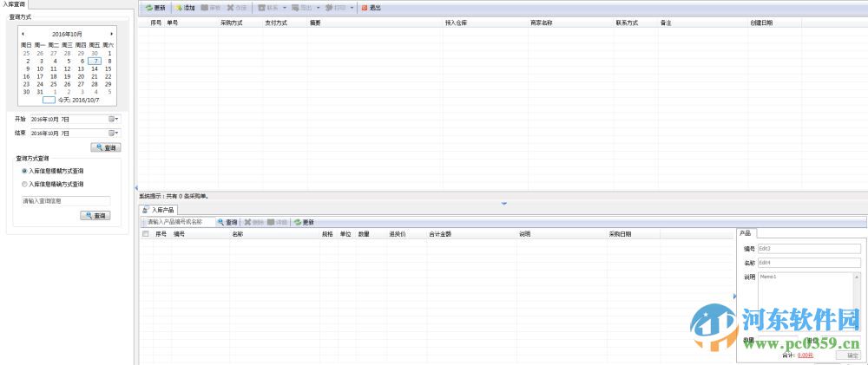Viewport: 868px width, 365px height.
Task: Click the 合计金额 column header in the product table
Action: pyautogui.click(x=440, y=234)
